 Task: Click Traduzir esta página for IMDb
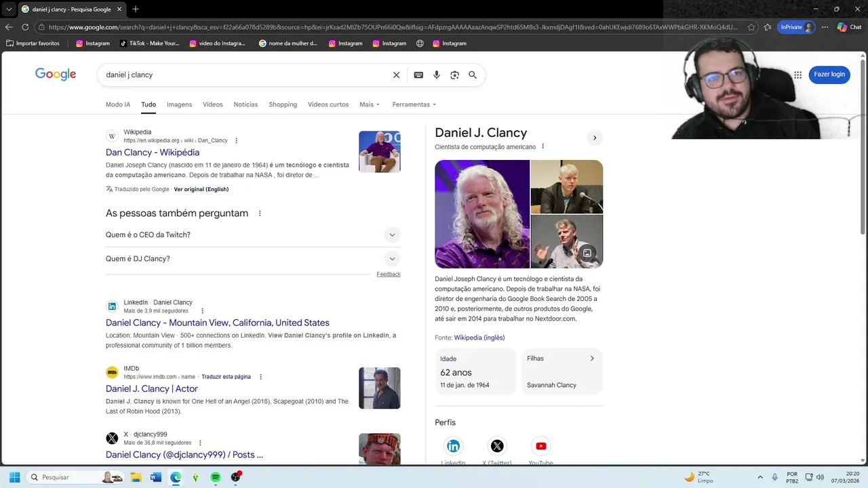tap(226, 377)
